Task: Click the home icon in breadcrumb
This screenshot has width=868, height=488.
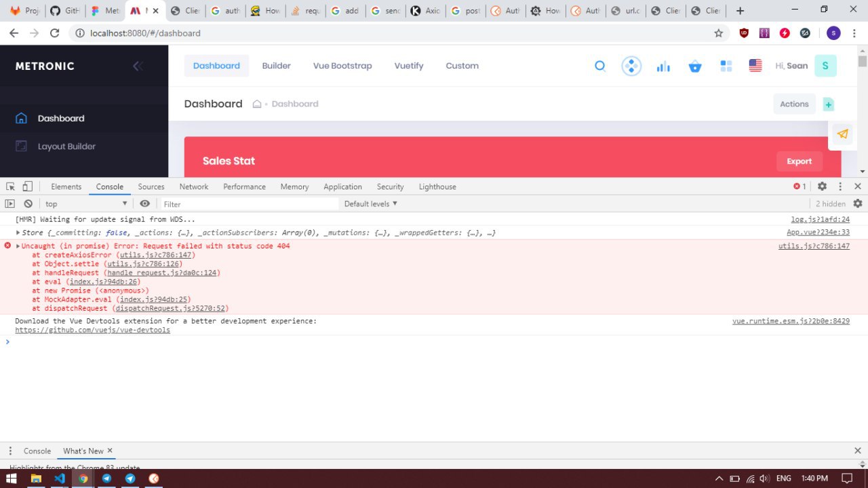Action: click(257, 104)
